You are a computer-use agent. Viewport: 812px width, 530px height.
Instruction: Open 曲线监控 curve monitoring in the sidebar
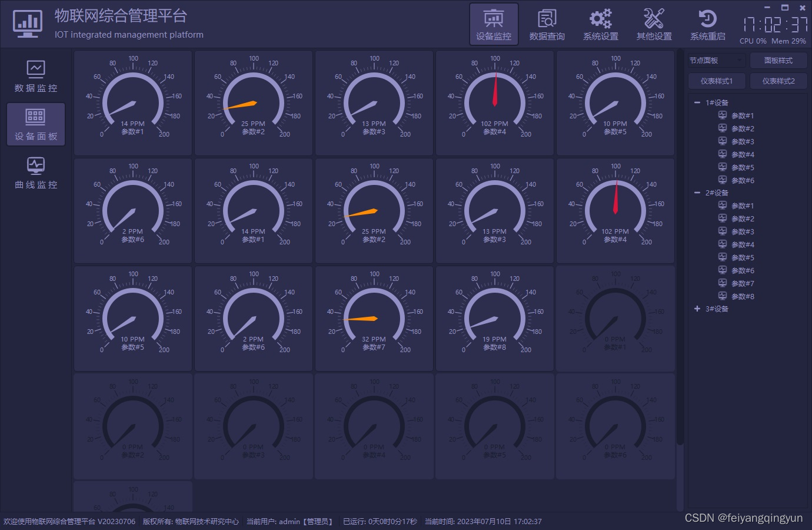click(36, 173)
